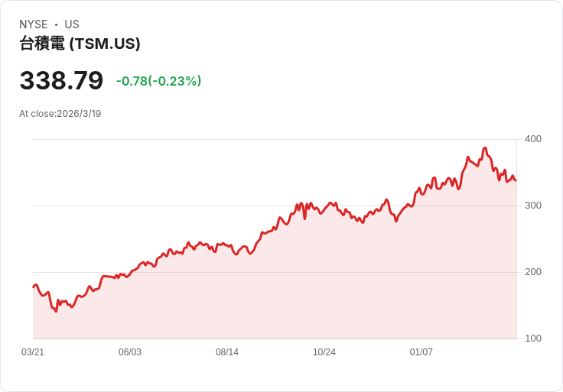Select the 06/03 date on x-axis
Screen dimensions: 563x392
(130, 352)
